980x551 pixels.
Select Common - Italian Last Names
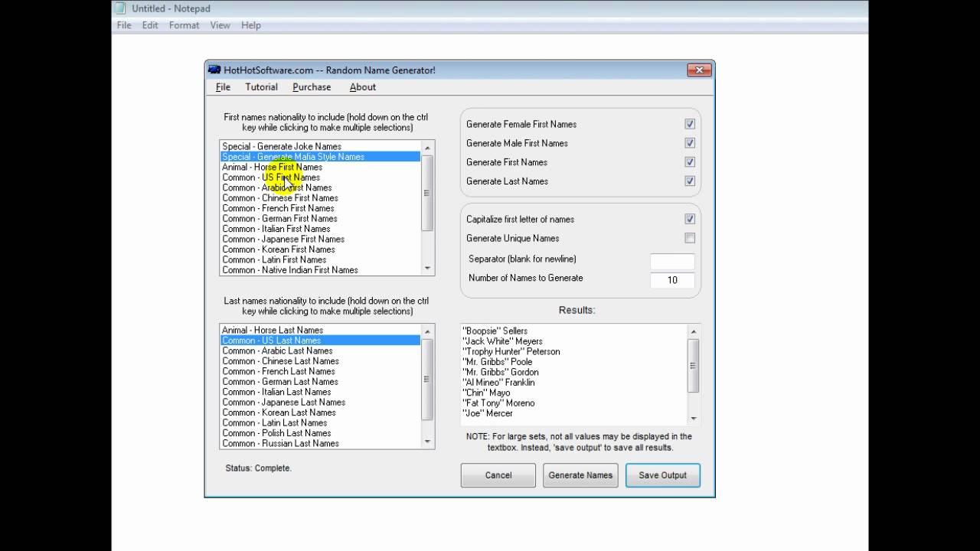tap(320, 393)
